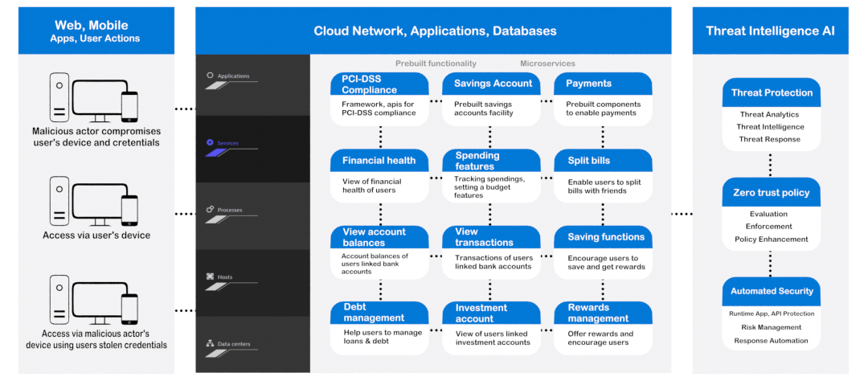Click 'Offer rewards and encourage users' text

[x=600, y=338]
